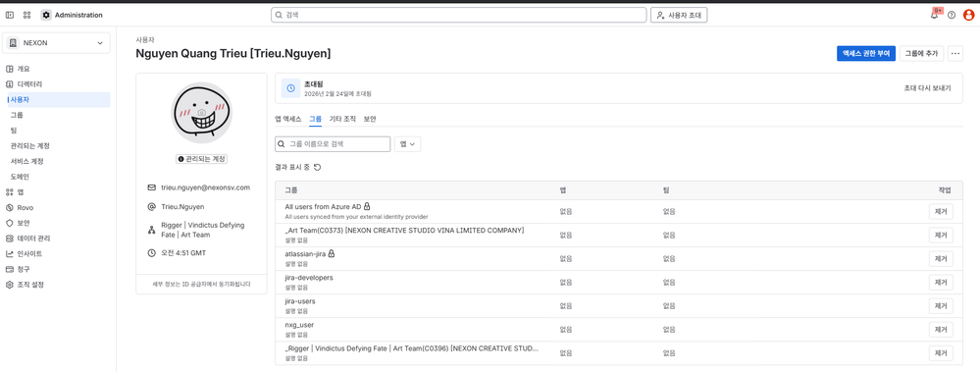
Task: Select 사용자 in the sidebar
Action: (59, 99)
